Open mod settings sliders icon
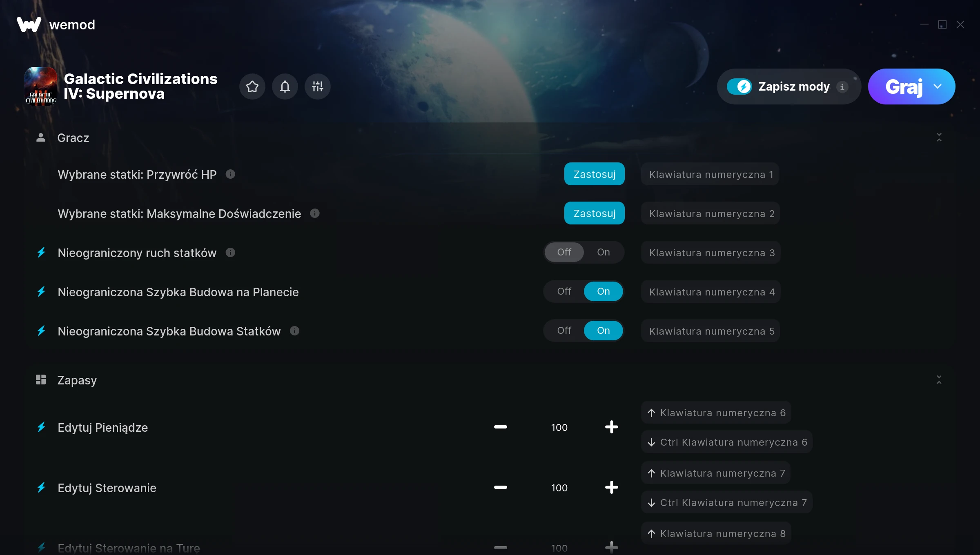This screenshot has height=555, width=980. 318,87
